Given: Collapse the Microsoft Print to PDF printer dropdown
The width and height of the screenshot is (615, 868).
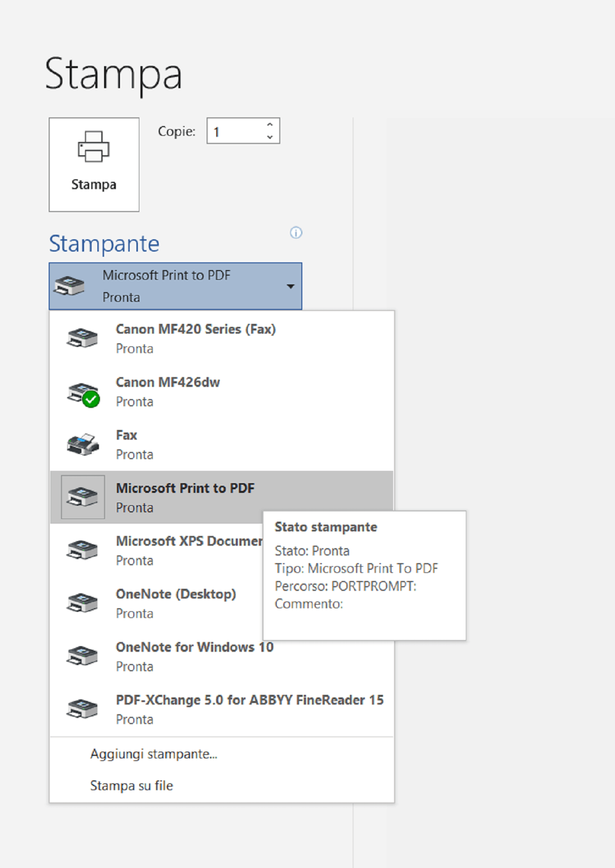Looking at the screenshot, I should (x=175, y=286).
